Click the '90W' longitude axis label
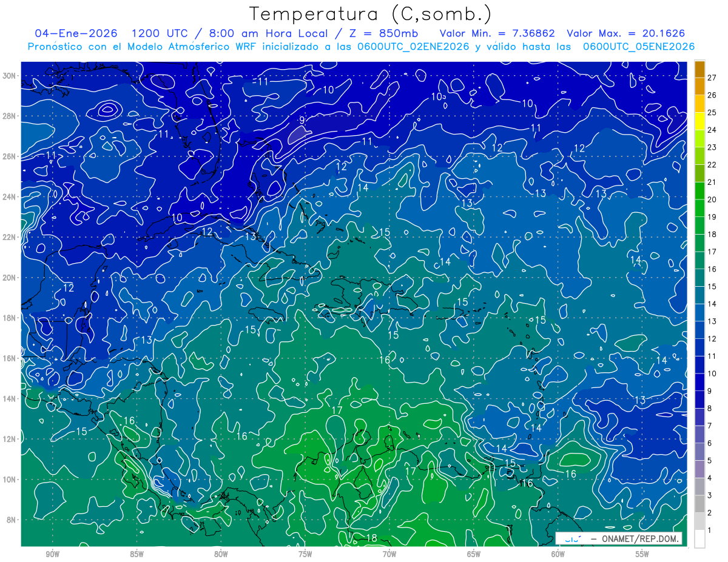 [52, 554]
